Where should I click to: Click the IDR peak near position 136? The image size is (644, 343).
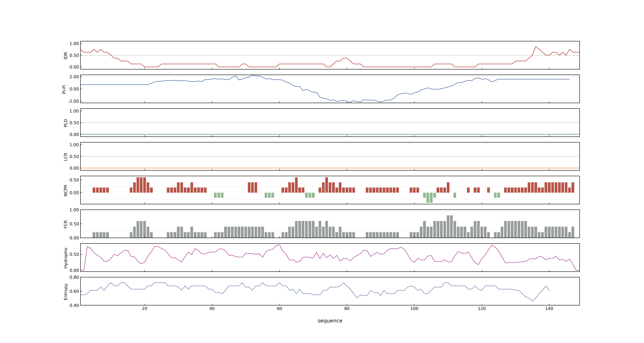(536, 46)
